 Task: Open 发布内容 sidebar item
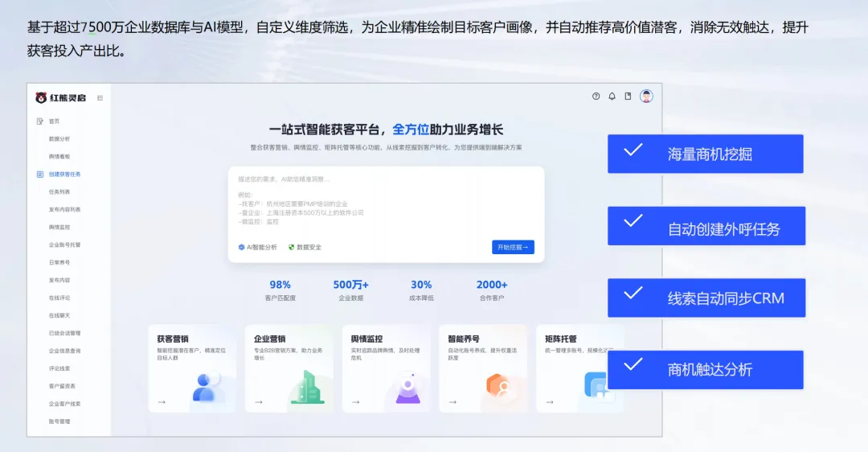[x=59, y=280]
